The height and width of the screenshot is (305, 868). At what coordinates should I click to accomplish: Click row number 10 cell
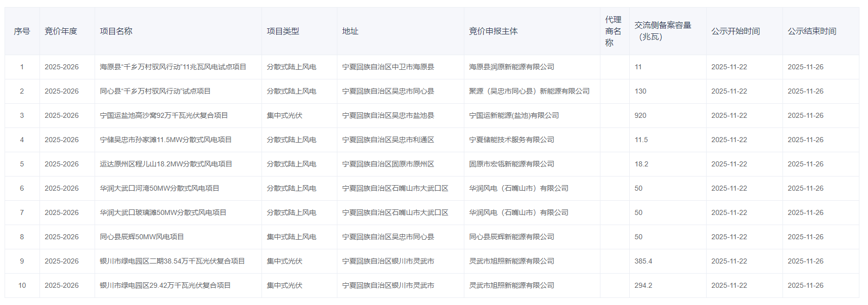pos(22,285)
